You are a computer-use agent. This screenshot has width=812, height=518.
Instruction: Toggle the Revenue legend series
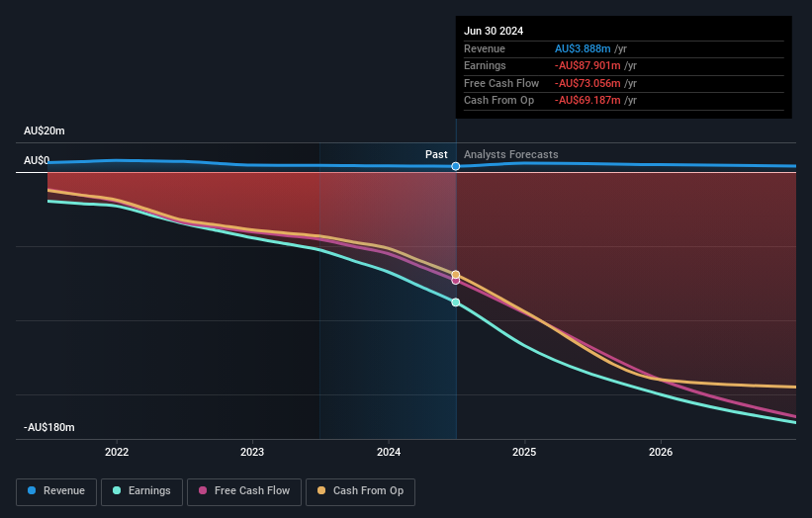(x=56, y=491)
